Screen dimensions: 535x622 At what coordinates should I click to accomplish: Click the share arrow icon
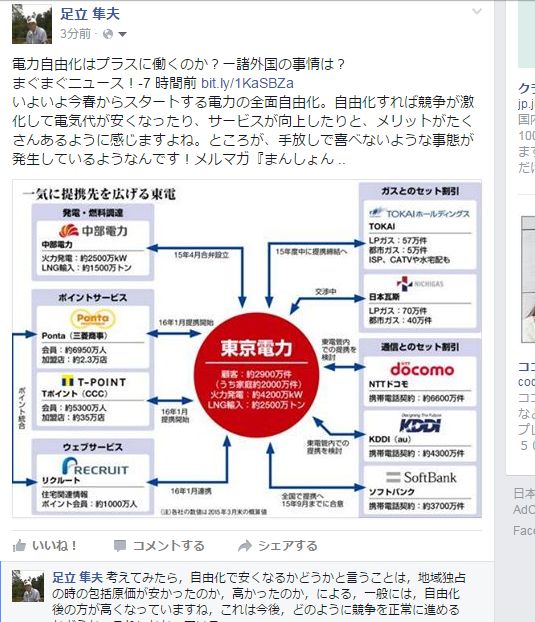(245, 546)
